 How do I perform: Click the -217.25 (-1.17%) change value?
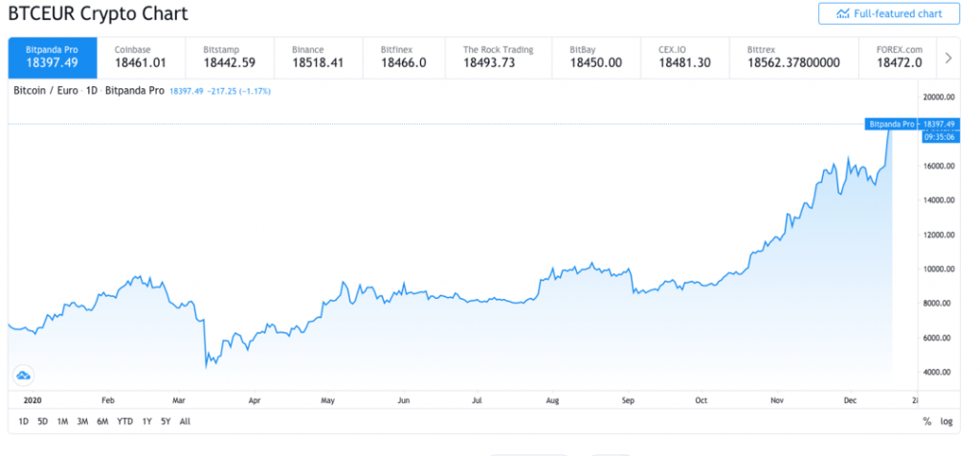(x=239, y=91)
